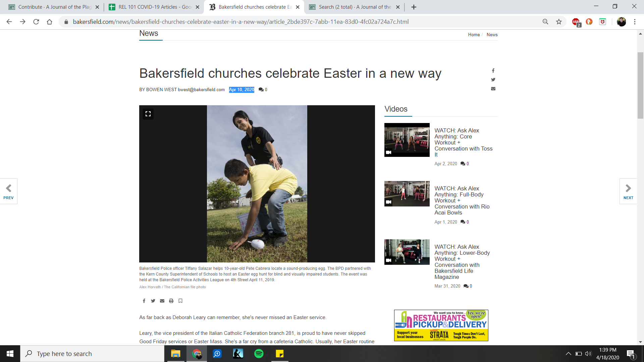Image resolution: width=644 pixels, height=362 pixels.
Task: Bookmark this page with the star icon
Action: (x=559, y=22)
